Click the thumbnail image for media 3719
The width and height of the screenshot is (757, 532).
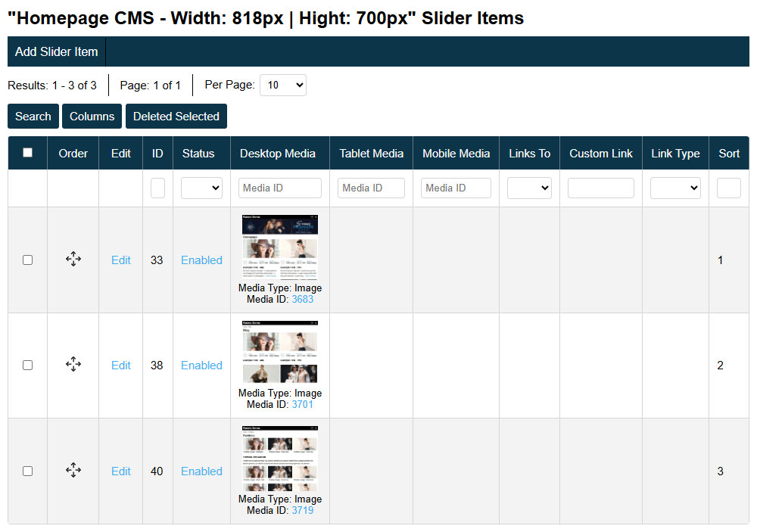tap(280, 458)
